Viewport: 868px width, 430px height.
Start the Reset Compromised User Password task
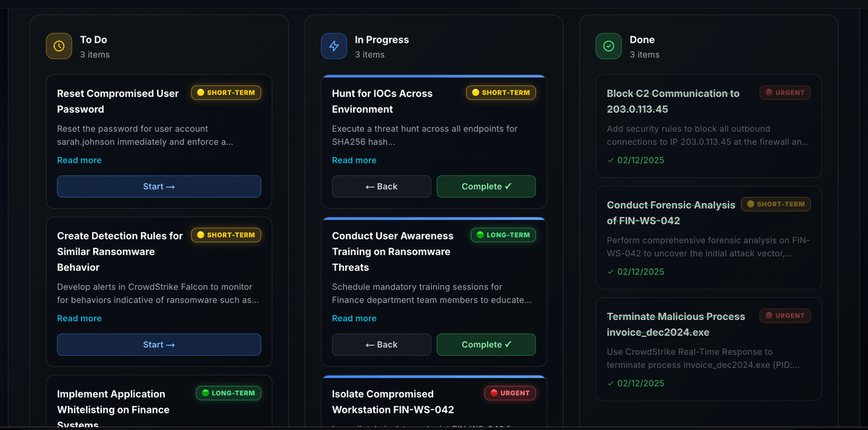[159, 187]
